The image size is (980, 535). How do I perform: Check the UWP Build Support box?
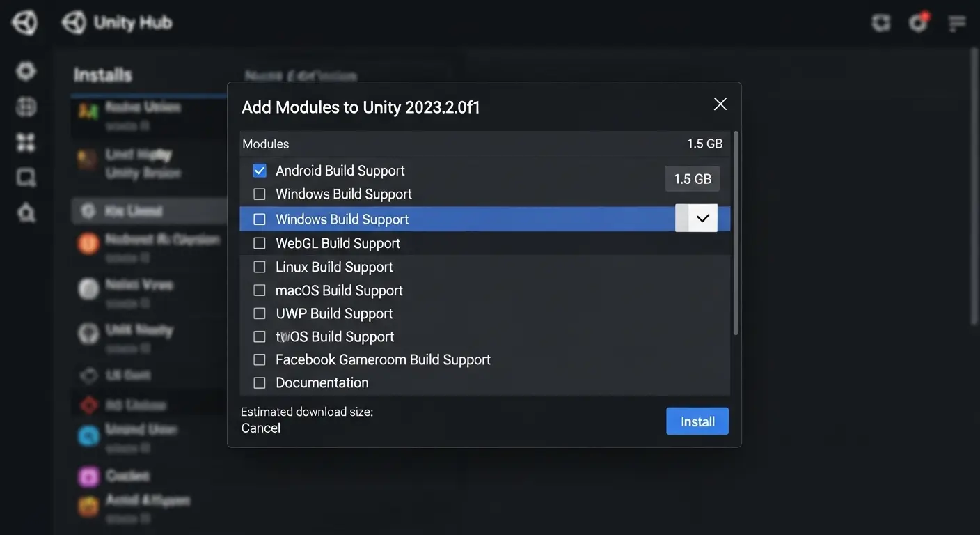(260, 313)
